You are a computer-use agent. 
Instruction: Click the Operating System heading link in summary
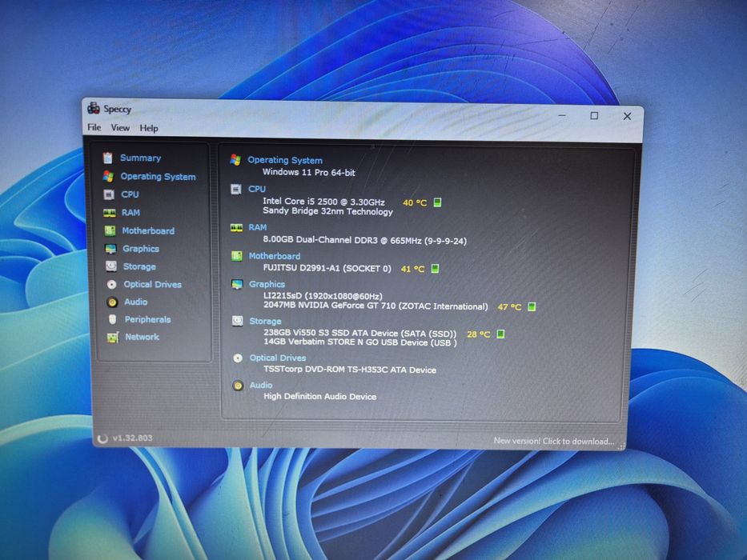[285, 161]
